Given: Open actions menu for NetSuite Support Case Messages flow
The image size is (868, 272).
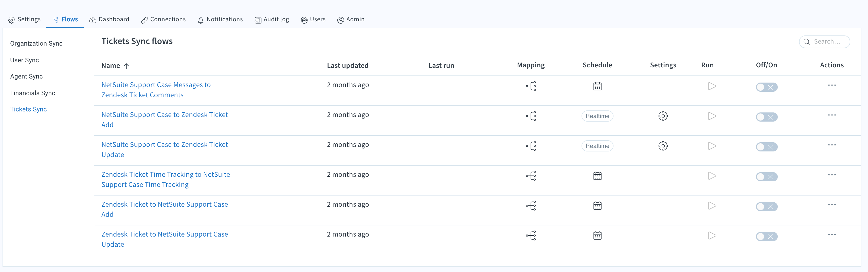Looking at the screenshot, I should [831, 85].
